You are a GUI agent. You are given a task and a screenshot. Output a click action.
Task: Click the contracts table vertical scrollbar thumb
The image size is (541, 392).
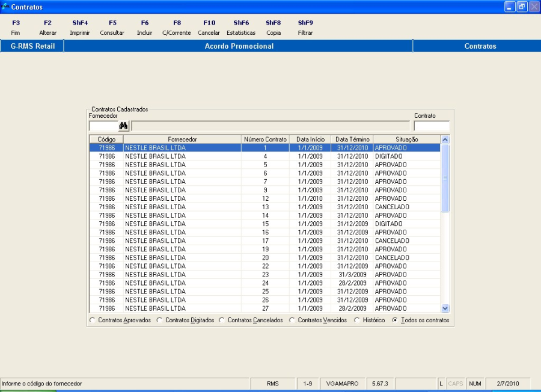pos(445,178)
